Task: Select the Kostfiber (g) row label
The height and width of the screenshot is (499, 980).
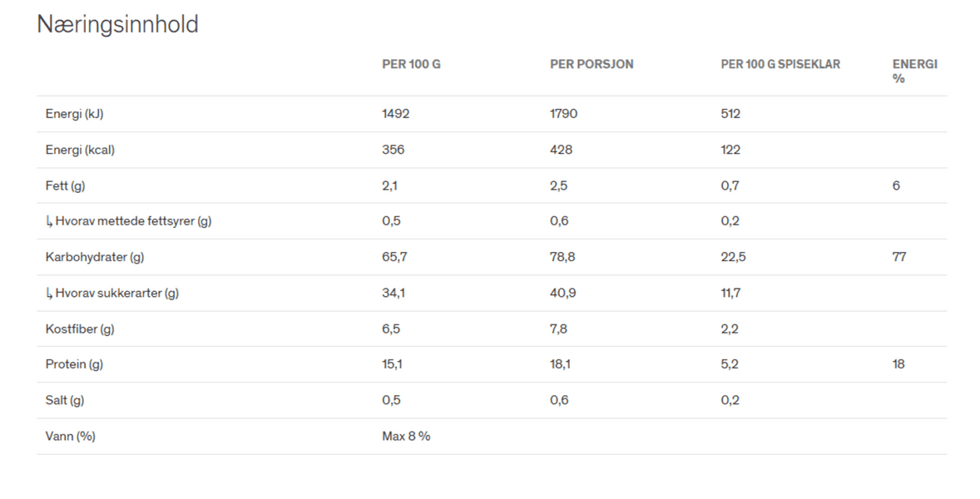Action: (80, 329)
